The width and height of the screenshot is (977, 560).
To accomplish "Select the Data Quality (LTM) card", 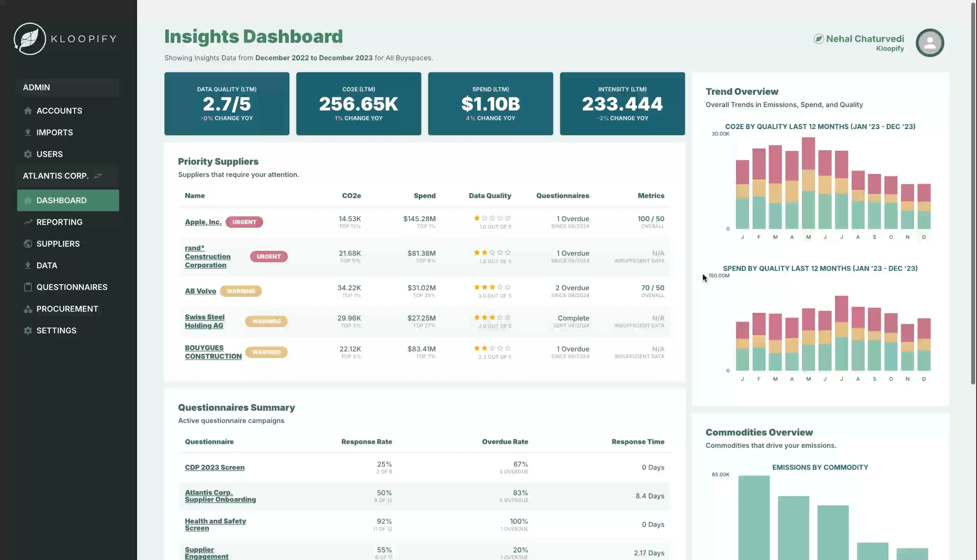I will click(x=227, y=104).
